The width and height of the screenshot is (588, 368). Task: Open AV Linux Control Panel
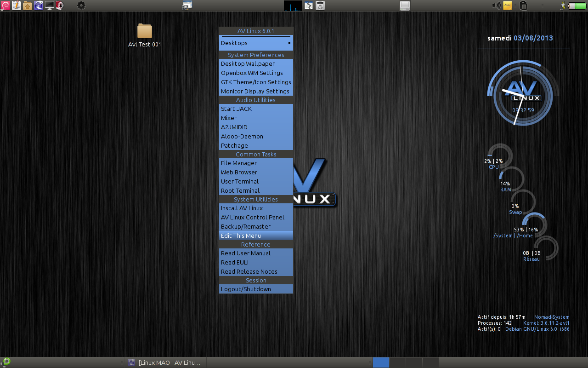point(256,218)
